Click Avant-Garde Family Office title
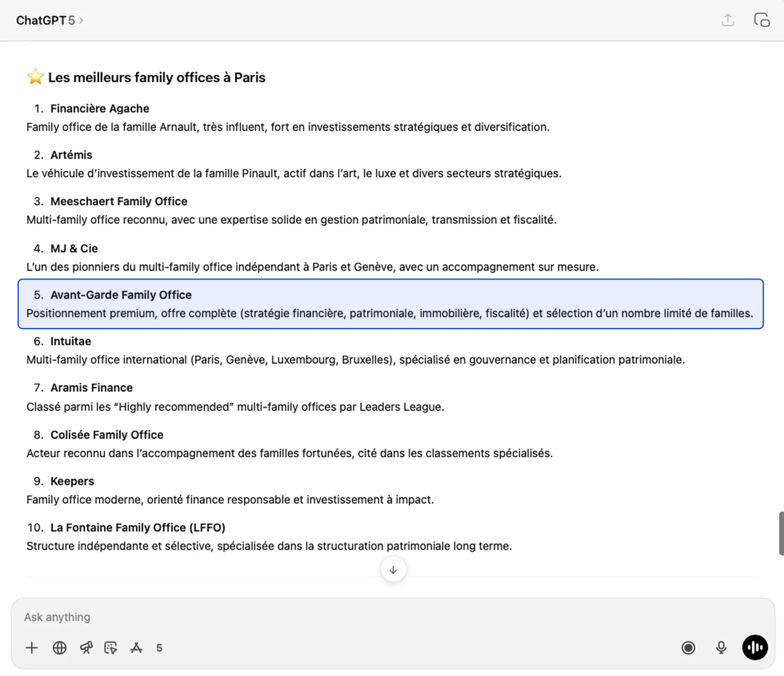Screen dimensions: 784x676 121,295
